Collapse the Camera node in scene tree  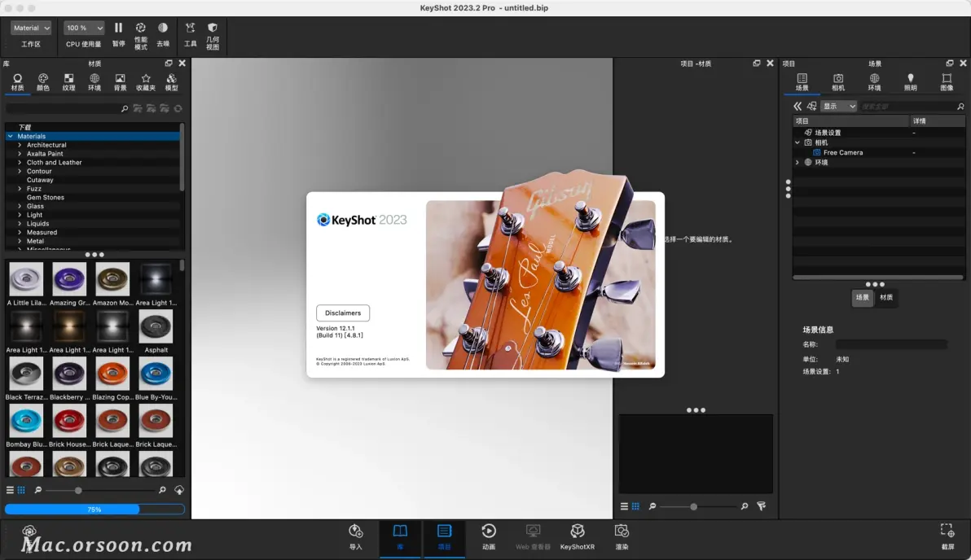tap(797, 142)
